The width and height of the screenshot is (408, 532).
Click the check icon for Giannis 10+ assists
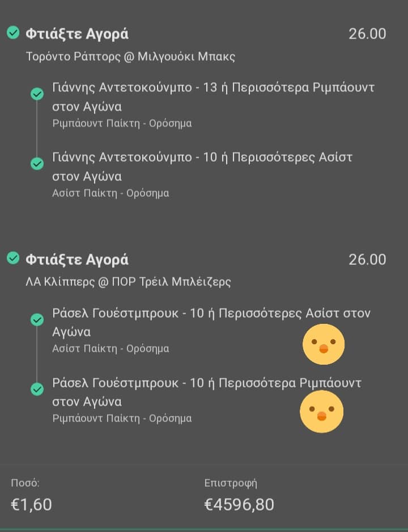(x=37, y=163)
